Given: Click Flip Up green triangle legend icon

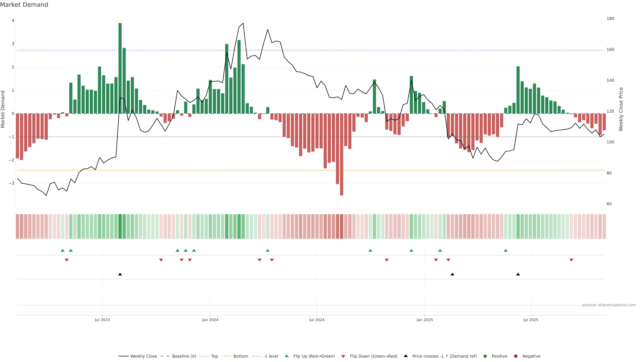Looking at the screenshot, I should tap(287, 356).
